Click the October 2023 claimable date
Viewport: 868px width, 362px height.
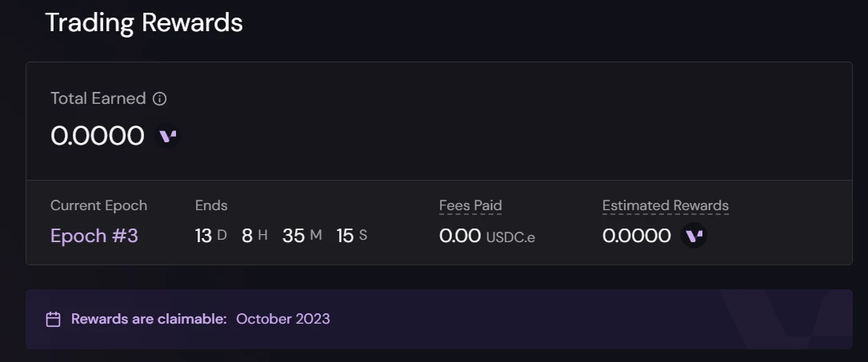click(x=283, y=319)
